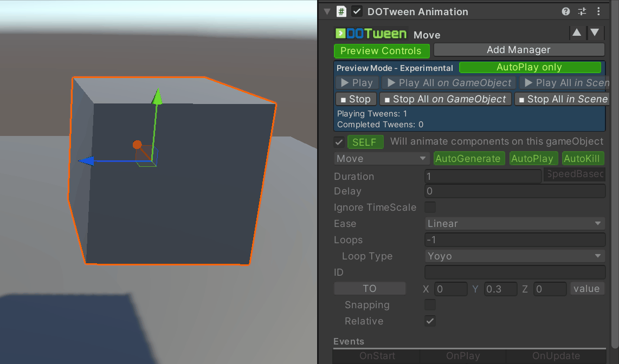Click the X value field
This screenshot has width=619, height=364.
tap(451, 289)
